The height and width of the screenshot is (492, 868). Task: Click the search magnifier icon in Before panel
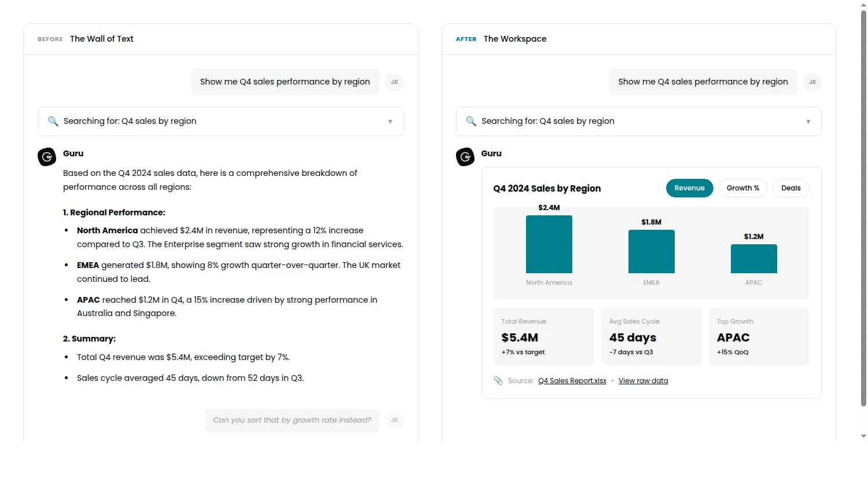point(53,121)
